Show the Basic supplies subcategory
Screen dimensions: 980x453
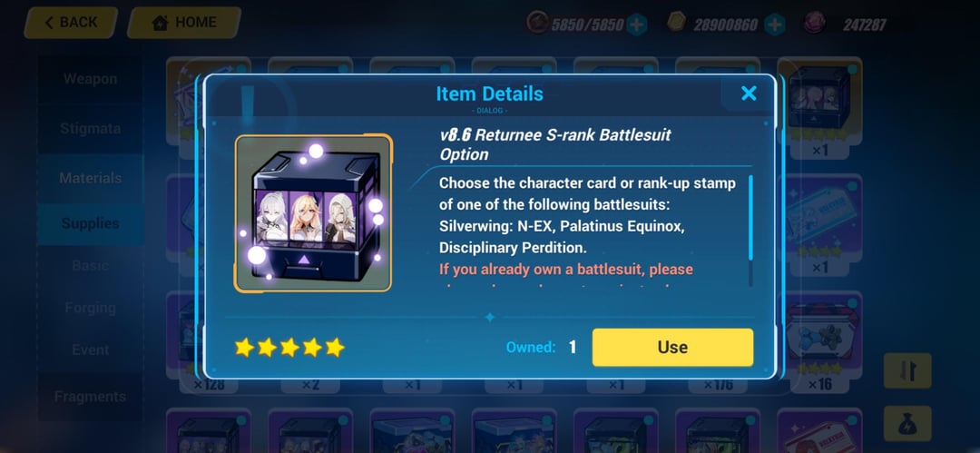pyautogui.click(x=90, y=265)
